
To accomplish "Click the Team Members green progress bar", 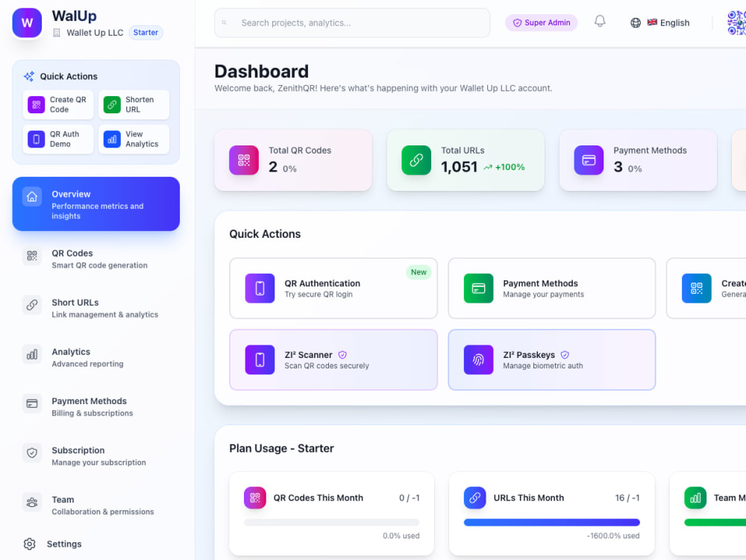I will tap(715, 523).
